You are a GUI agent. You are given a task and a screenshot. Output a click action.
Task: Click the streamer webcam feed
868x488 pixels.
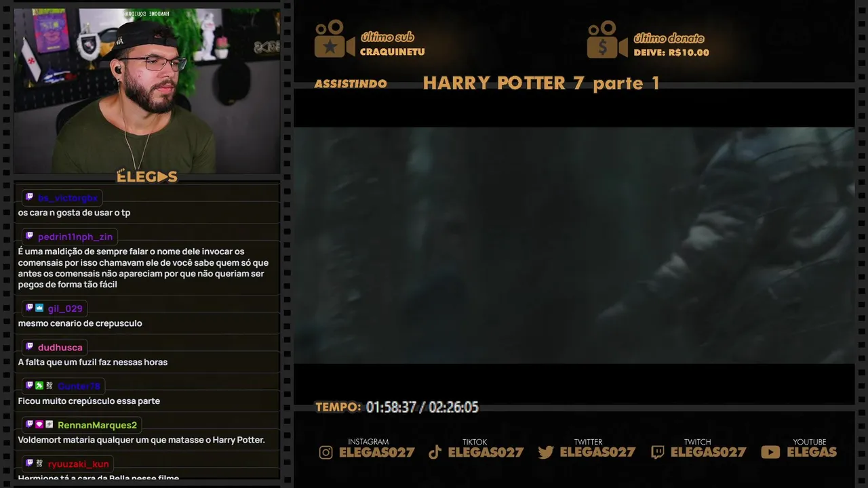pos(146,91)
